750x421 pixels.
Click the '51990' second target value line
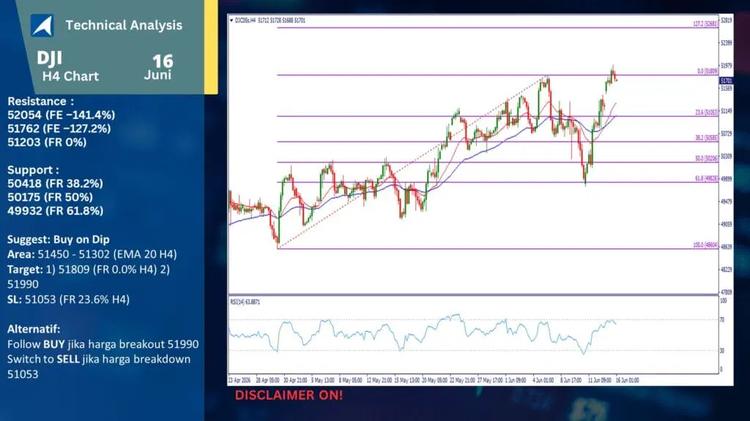tap(23, 284)
